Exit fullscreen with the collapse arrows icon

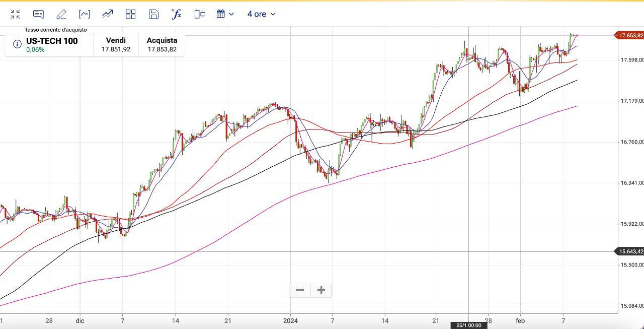15,14
